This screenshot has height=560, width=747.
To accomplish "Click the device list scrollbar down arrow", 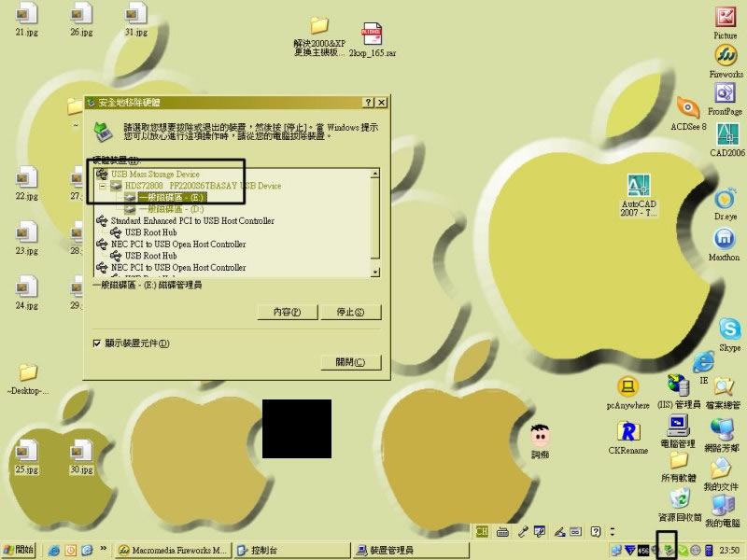I will (375, 272).
